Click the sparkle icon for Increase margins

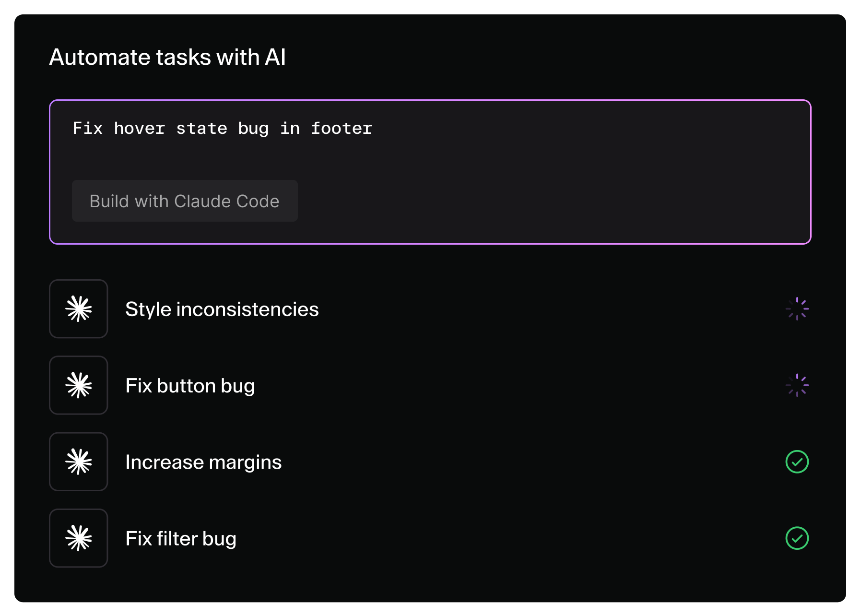(x=78, y=462)
